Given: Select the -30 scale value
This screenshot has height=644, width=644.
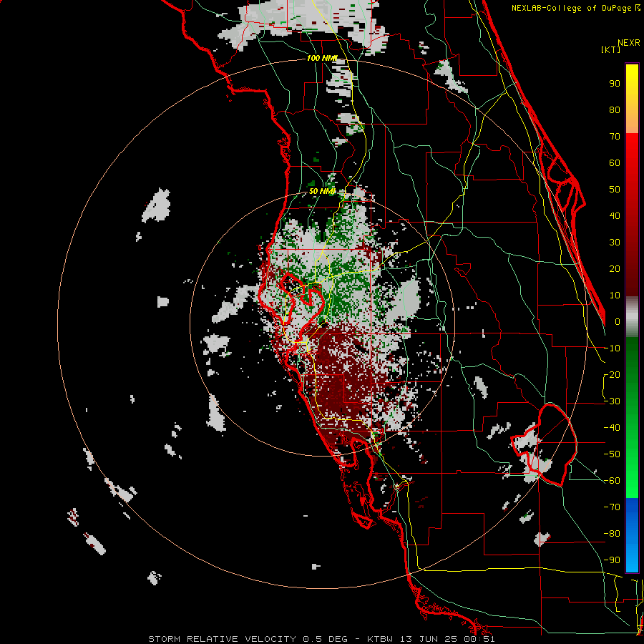Looking at the screenshot, I should pos(612,401).
